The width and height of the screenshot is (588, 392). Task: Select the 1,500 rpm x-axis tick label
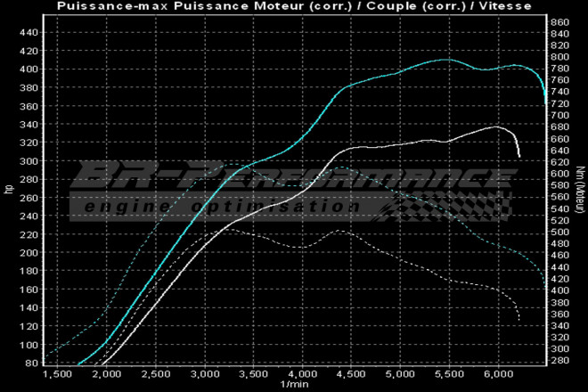(59, 373)
